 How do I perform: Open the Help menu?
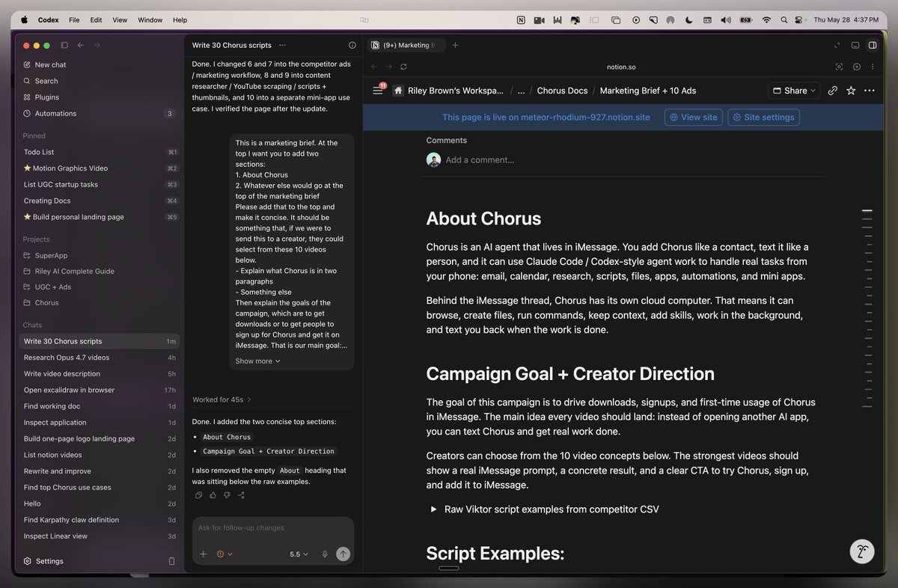coord(180,20)
